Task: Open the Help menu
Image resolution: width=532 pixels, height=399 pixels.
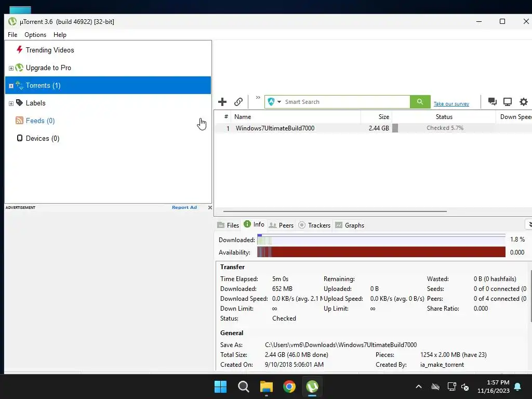Action: 60,35
